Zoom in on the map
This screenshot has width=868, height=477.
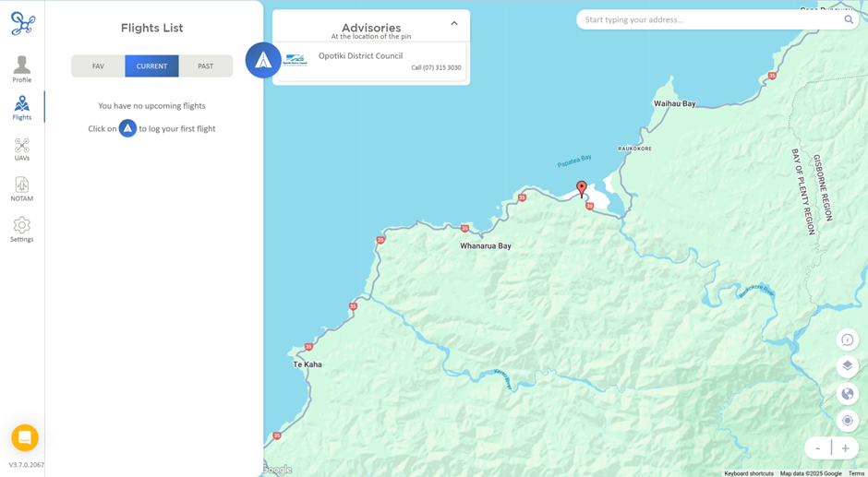[845, 448]
